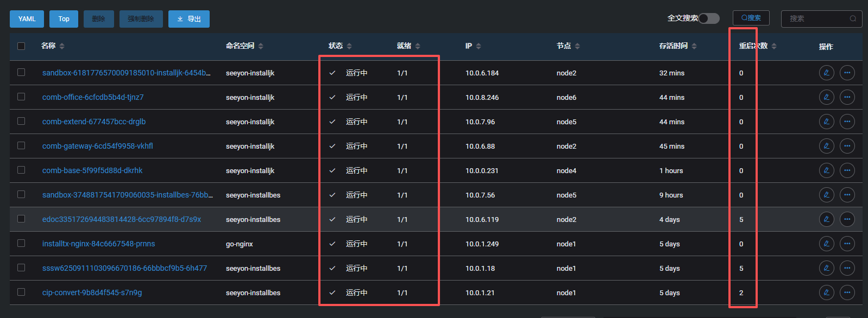
Task: Click the Top button
Action: pyautogui.click(x=64, y=19)
